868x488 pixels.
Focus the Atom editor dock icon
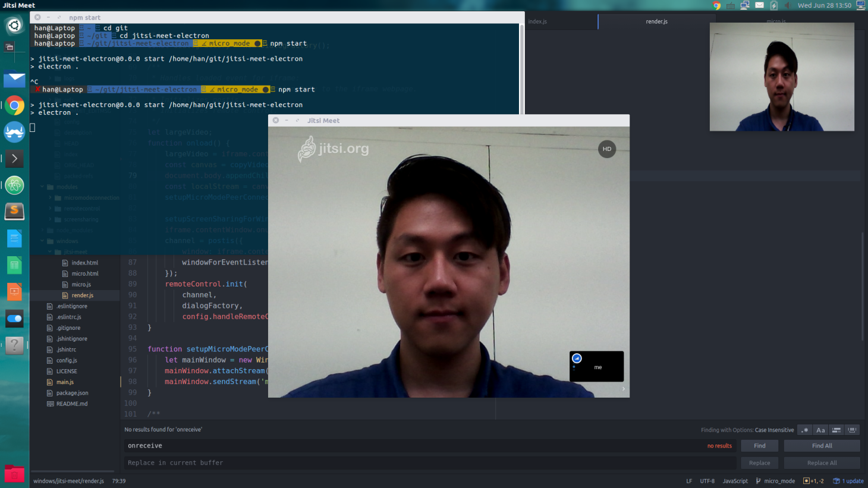14,185
